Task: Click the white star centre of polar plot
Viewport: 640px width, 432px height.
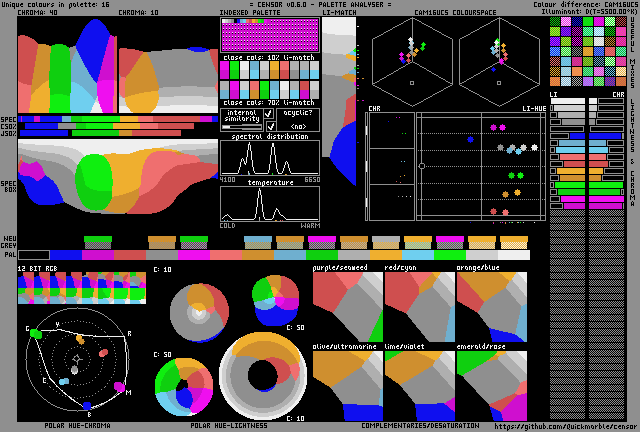Action: pyautogui.click(x=77, y=359)
